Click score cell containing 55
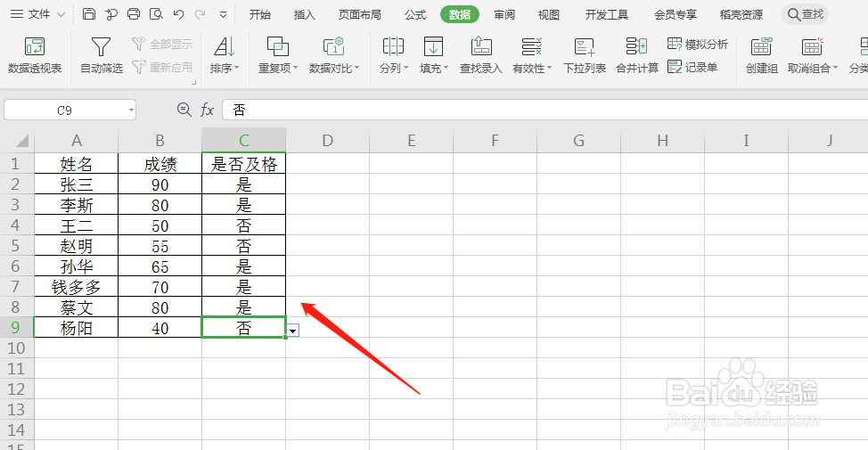Viewport: 868px width, 450px height. point(160,246)
